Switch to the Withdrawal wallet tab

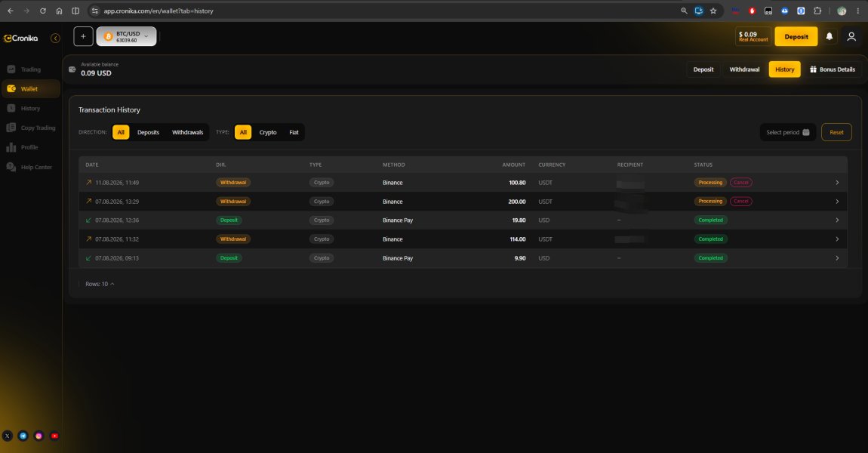744,69
